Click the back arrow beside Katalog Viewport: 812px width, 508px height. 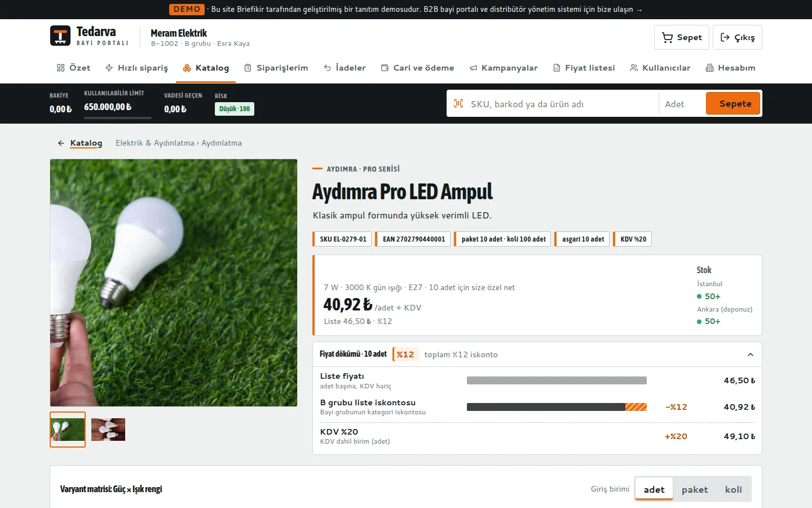click(x=61, y=143)
